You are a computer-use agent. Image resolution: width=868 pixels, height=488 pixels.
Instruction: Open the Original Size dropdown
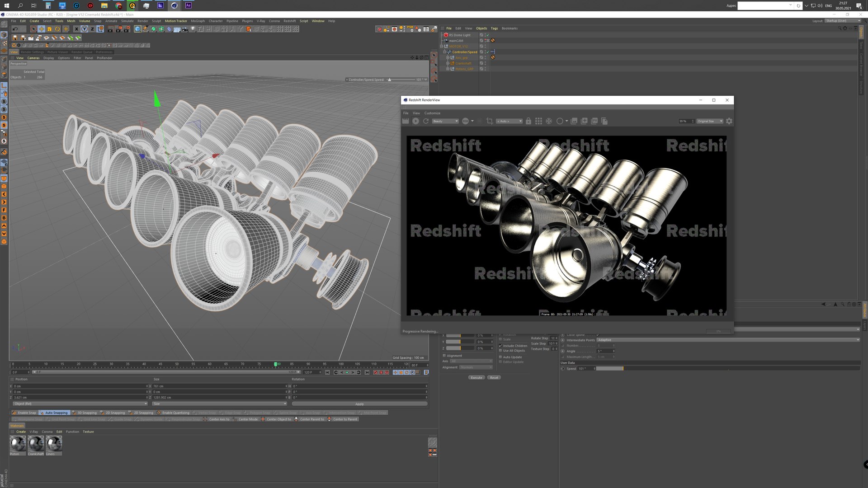pyautogui.click(x=710, y=121)
